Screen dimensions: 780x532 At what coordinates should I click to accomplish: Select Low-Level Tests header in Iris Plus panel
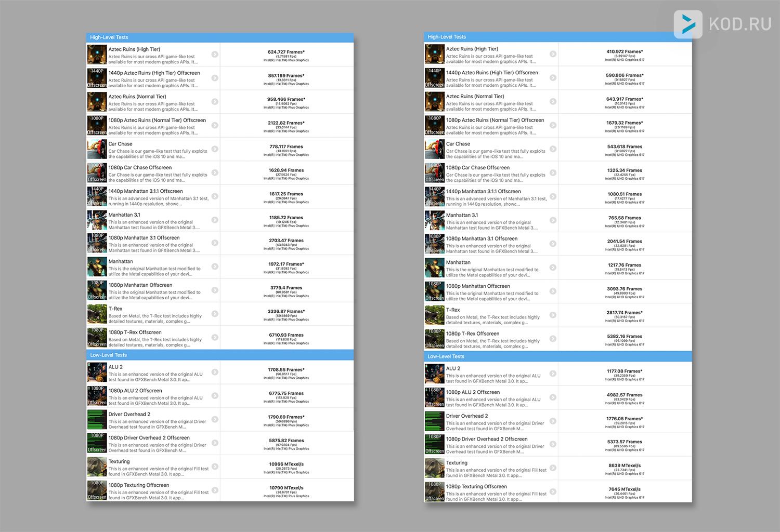pos(220,355)
